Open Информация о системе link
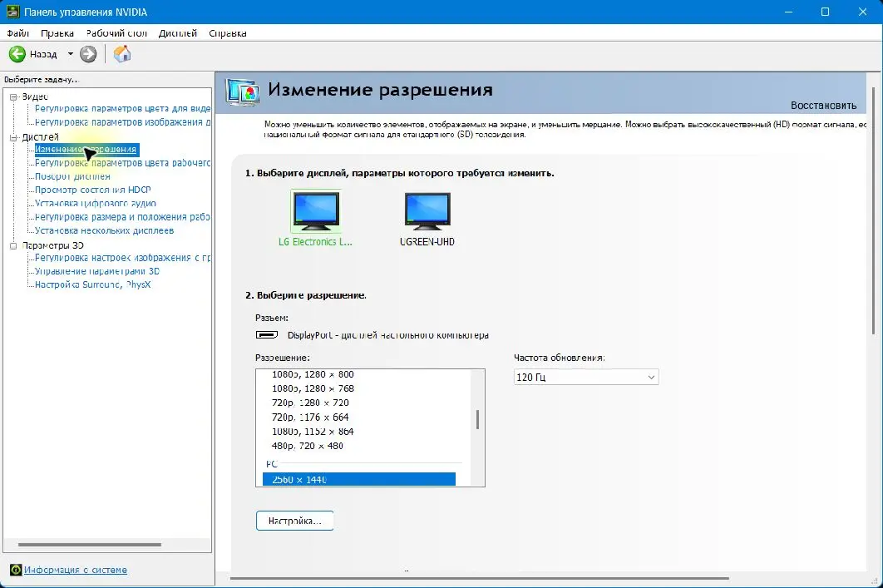The image size is (883, 588). (x=76, y=570)
